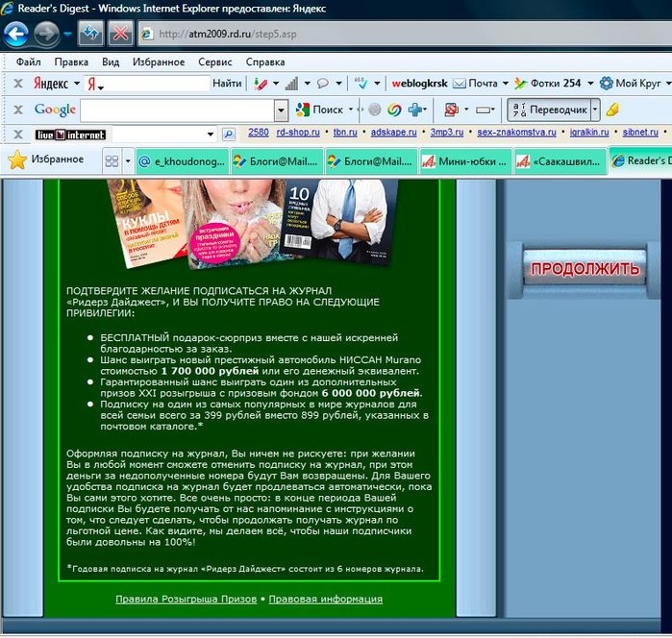Switch to the Мини-юбки tab
The height and width of the screenshot is (638, 672).
(465, 161)
